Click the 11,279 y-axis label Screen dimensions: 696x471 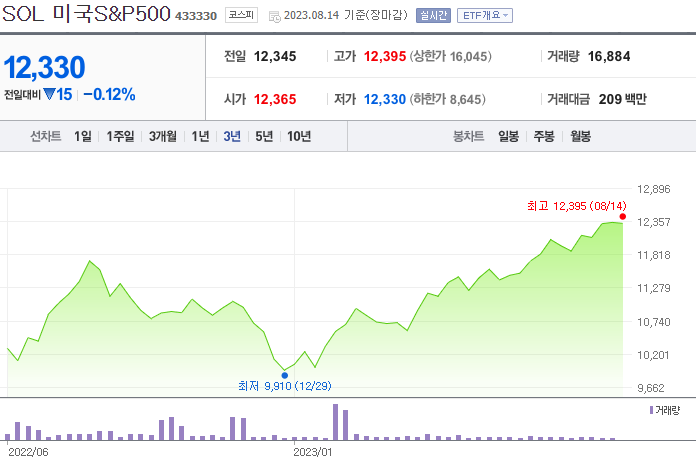pyautogui.click(x=653, y=288)
